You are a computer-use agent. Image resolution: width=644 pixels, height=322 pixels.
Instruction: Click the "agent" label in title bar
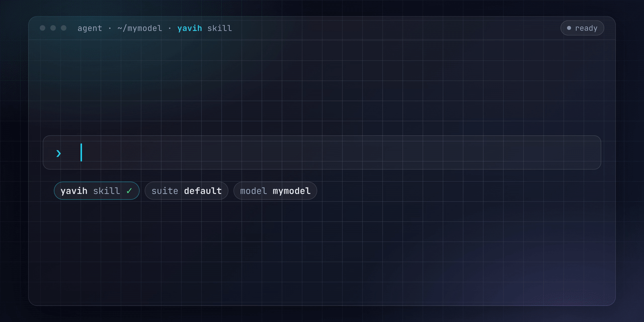pos(90,29)
